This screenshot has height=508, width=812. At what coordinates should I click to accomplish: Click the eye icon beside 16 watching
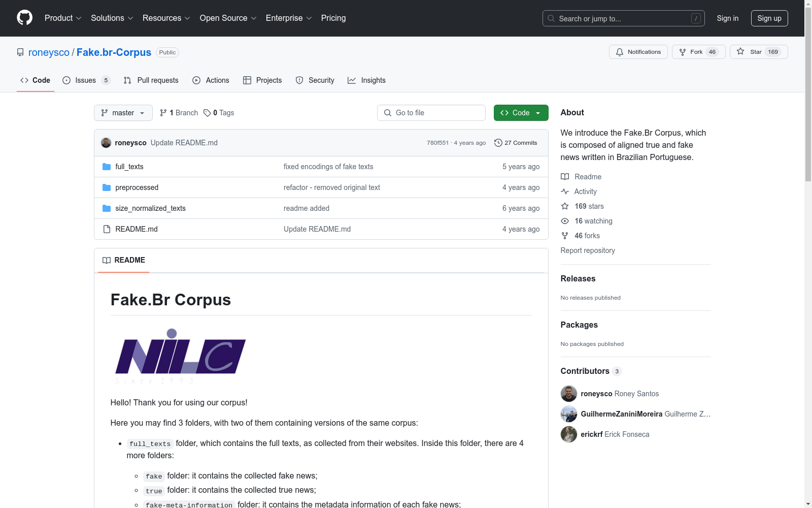point(565,221)
